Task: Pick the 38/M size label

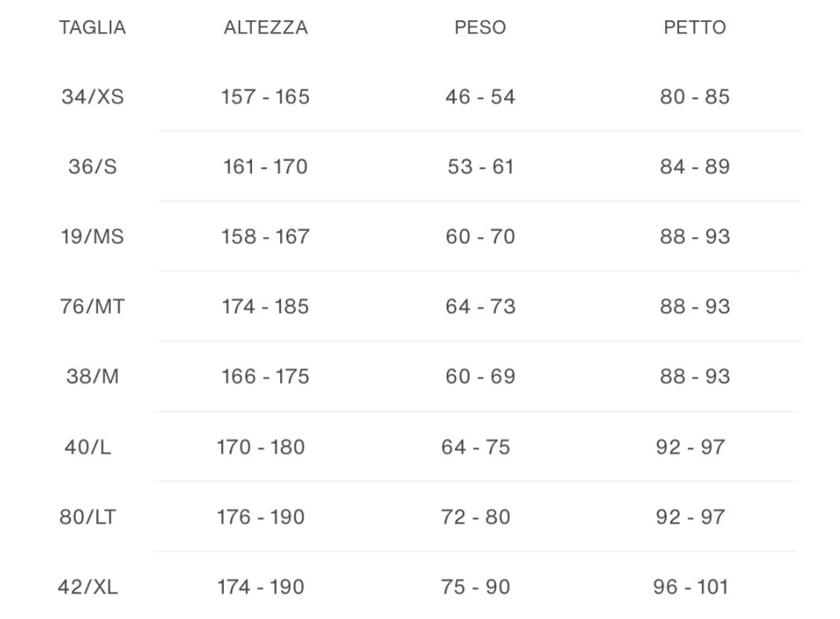Action: pyautogui.click(x=92, y=377)
